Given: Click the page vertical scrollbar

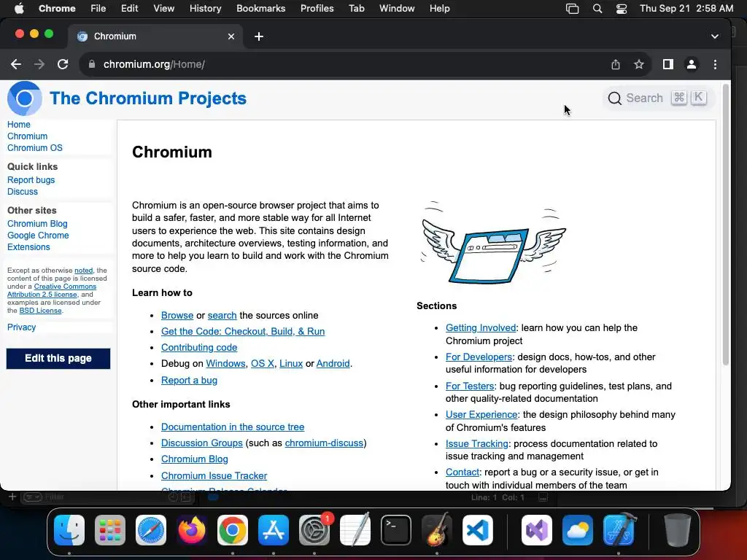Looking at the screenshot, I should (726, 224).
